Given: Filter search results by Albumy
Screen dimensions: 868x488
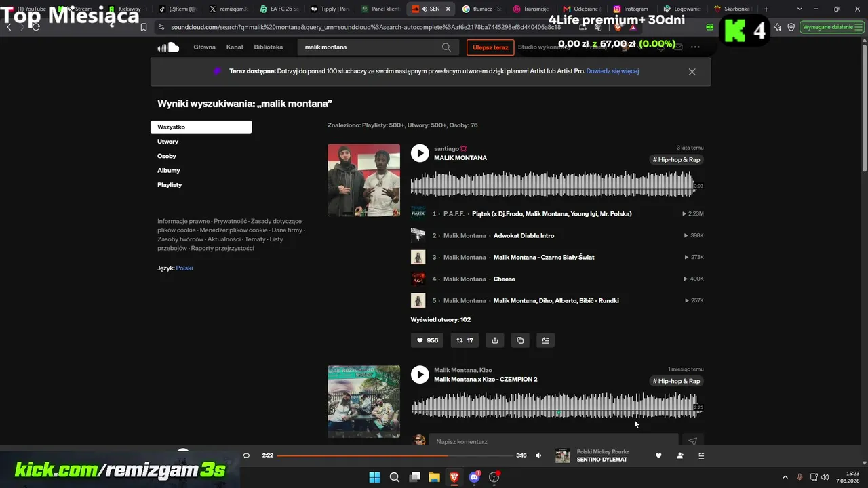Looking at the screenshot, I should point(169,170).
